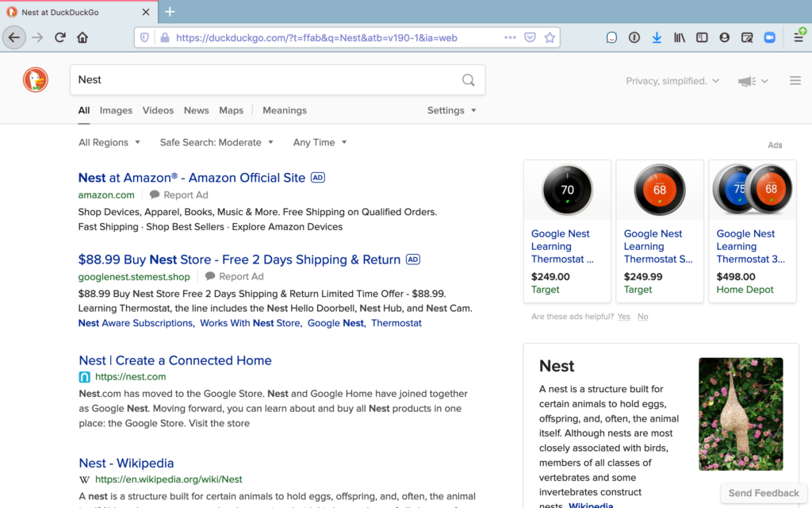Viewport: 812px width, 508px height.
Task: Open the Wikipedia link in Nest infobox
Action: [x=591, y=505]
